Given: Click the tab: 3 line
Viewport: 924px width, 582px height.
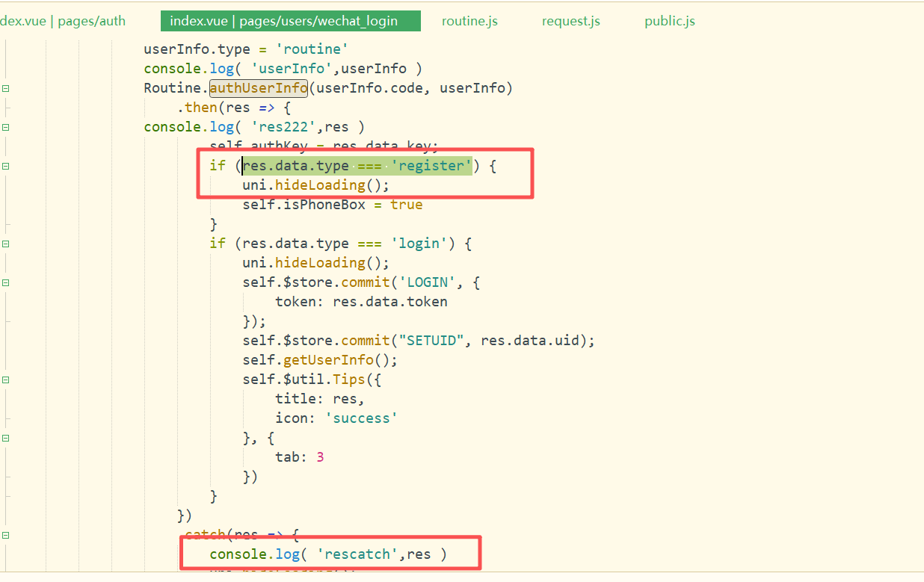Looking at the screenshot, I should point(300,457).
